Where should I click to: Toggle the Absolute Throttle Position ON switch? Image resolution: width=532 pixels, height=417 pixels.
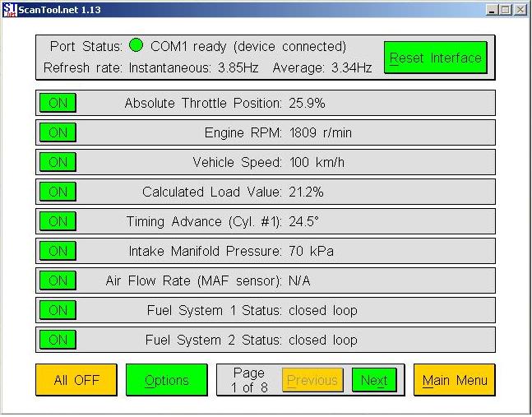[x=58, y=103]
